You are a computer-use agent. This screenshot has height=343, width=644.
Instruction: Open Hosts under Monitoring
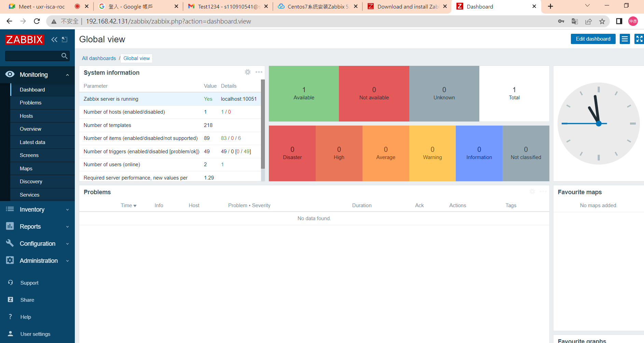click(42, 116)
